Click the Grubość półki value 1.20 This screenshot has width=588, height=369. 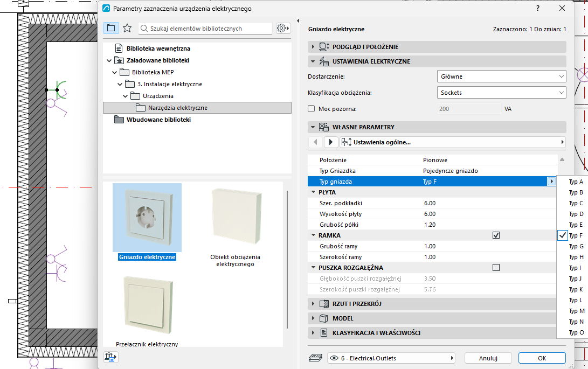(x=430, y=225)
